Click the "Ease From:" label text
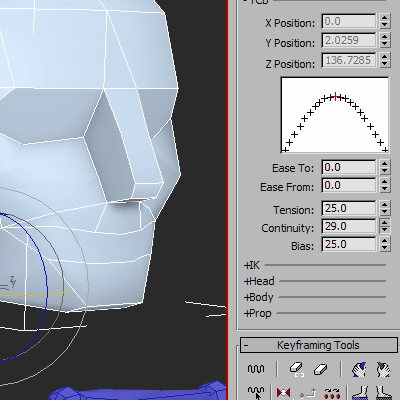Image resolution: width=400 pixels, height=400 pixels. coord(287,187)
